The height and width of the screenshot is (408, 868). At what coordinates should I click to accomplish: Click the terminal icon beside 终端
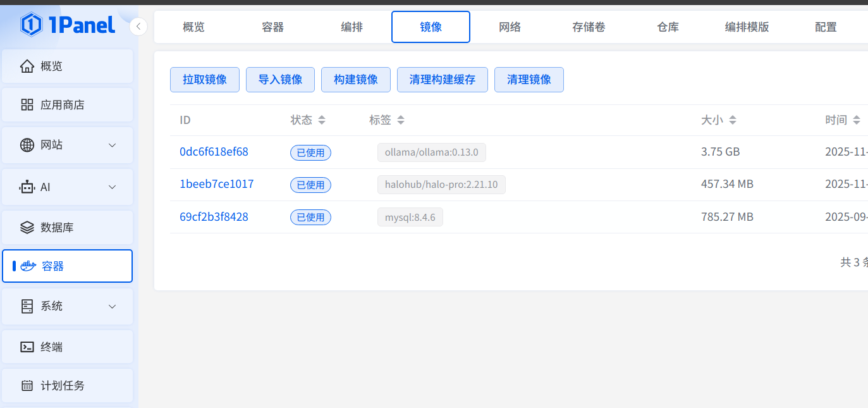point(27,347)
